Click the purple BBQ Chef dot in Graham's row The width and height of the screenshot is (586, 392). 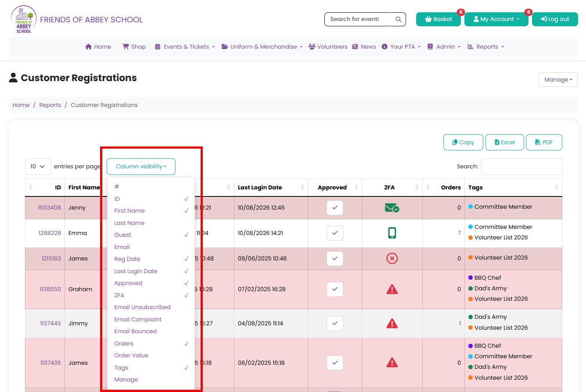[x=471, y=278]
